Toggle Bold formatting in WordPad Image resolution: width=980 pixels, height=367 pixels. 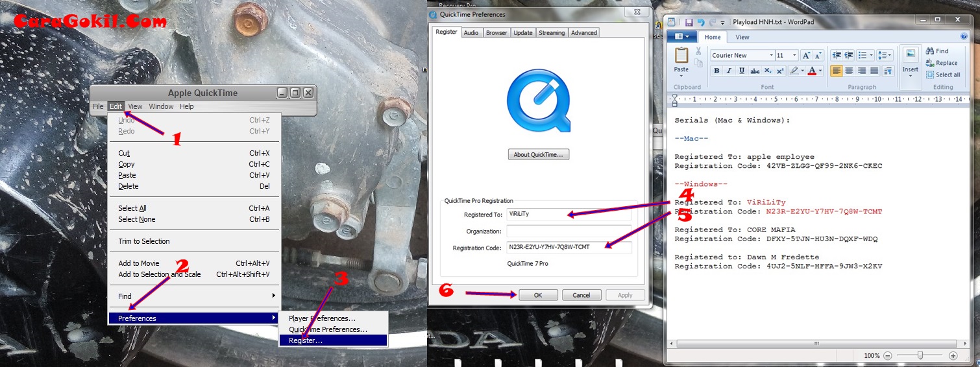click(717, 71)
